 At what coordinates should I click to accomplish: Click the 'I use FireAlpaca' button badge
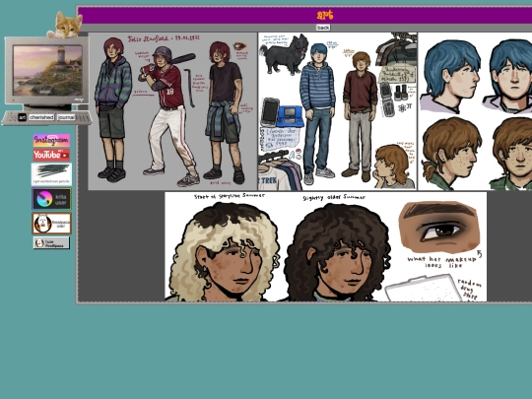(51, 243)
